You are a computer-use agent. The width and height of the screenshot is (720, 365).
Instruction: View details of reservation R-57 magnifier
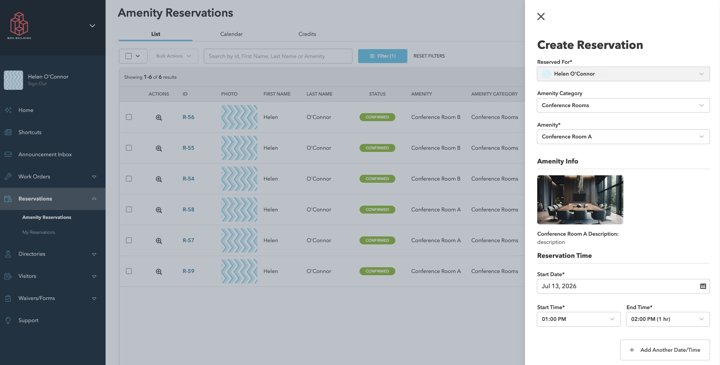(159, 241)
